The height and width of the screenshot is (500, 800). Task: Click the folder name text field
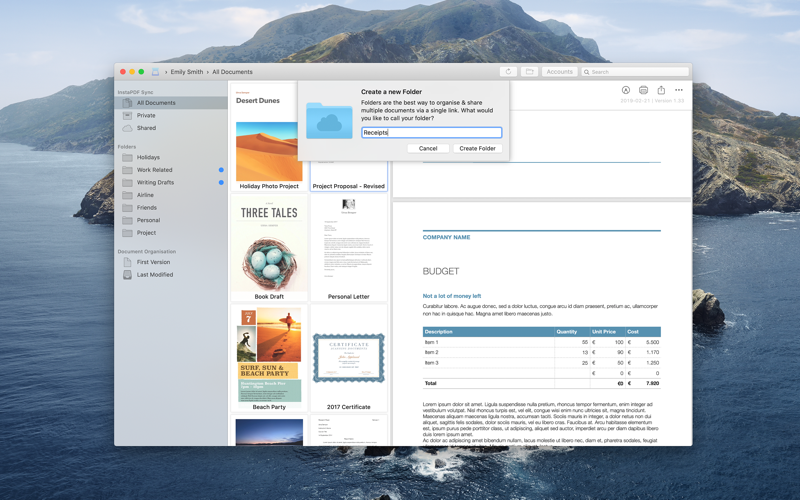click(431, 132)
